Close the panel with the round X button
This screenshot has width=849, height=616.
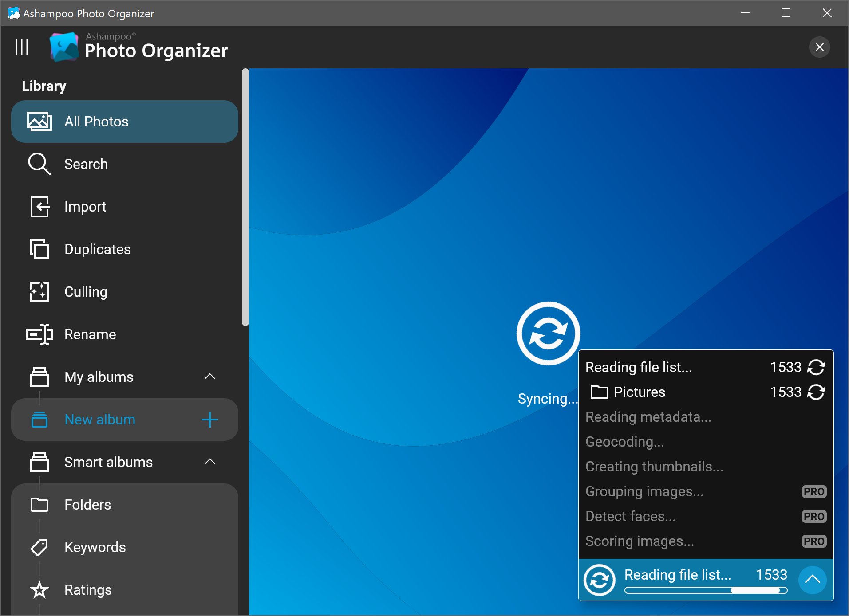[x=819, y=47]
